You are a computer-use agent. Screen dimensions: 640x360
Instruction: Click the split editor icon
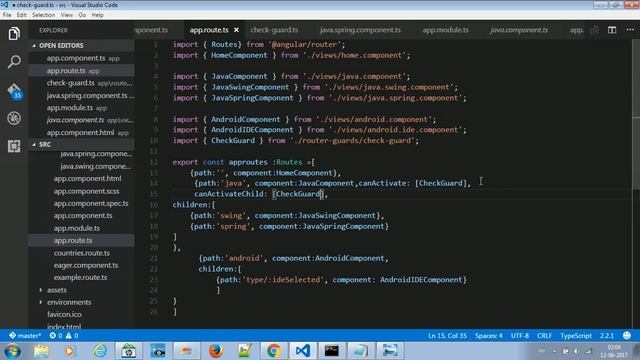[x=612, y=30]
